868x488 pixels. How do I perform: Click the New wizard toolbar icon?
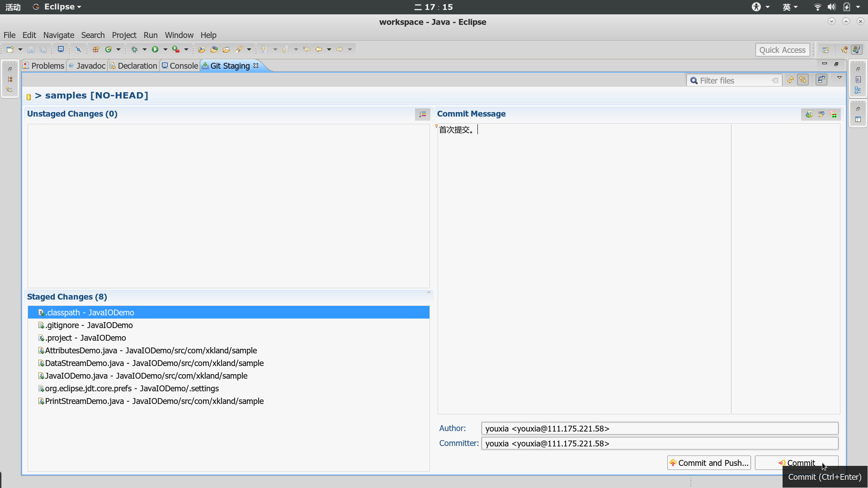(10, 49)
